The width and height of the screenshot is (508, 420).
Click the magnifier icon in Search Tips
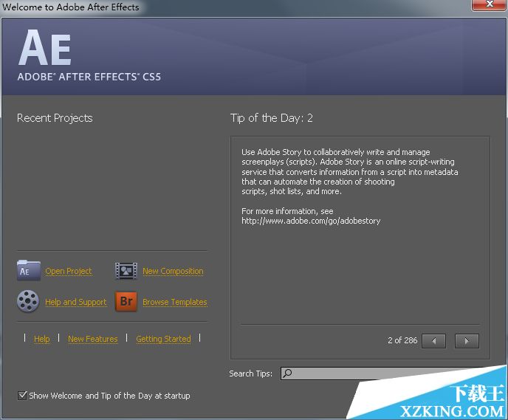287,373
